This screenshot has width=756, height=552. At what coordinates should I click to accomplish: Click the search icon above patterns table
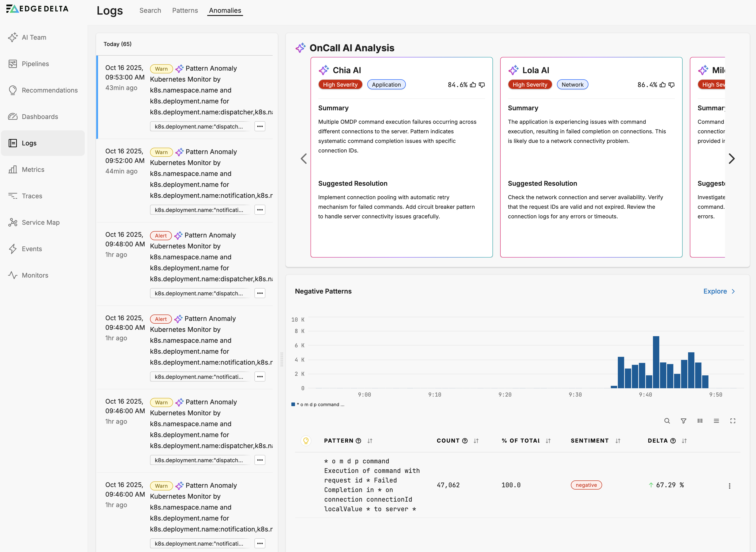tap(667, 421)
